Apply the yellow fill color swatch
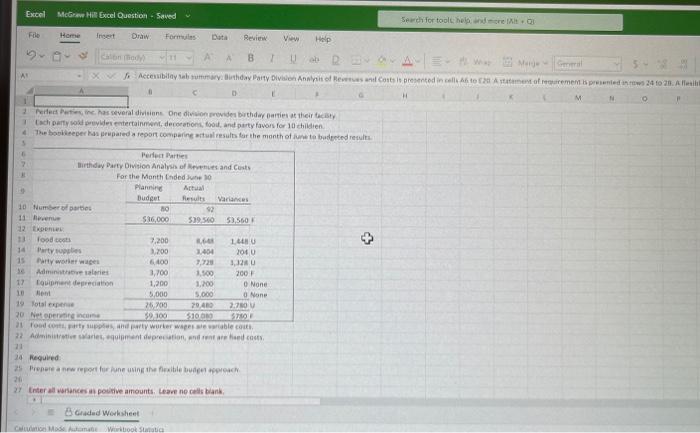The height and width of the screenshot is (433, 700). pos(382,60)
